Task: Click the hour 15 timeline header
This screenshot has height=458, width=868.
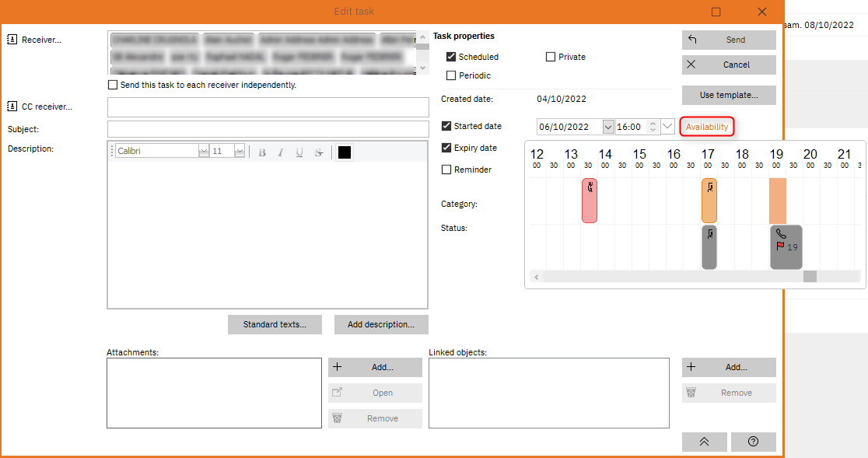Action: pyautogui.click(x=639, y=154)
